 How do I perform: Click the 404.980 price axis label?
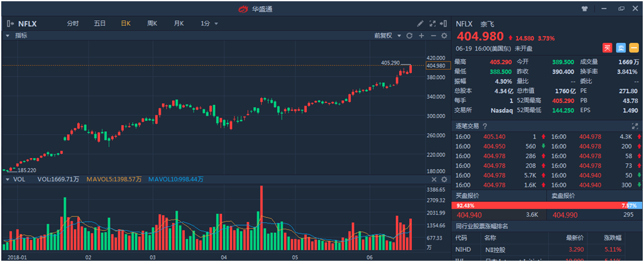[x=438, y=66]
